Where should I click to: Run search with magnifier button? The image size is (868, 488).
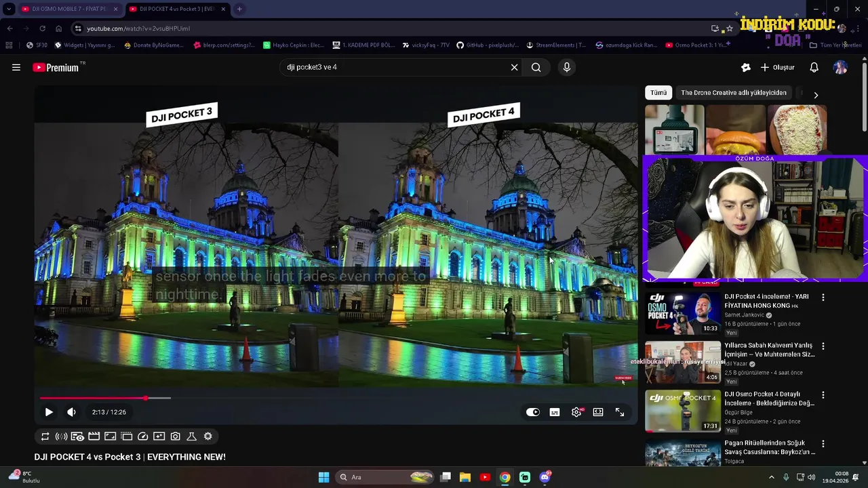[536, 67]
